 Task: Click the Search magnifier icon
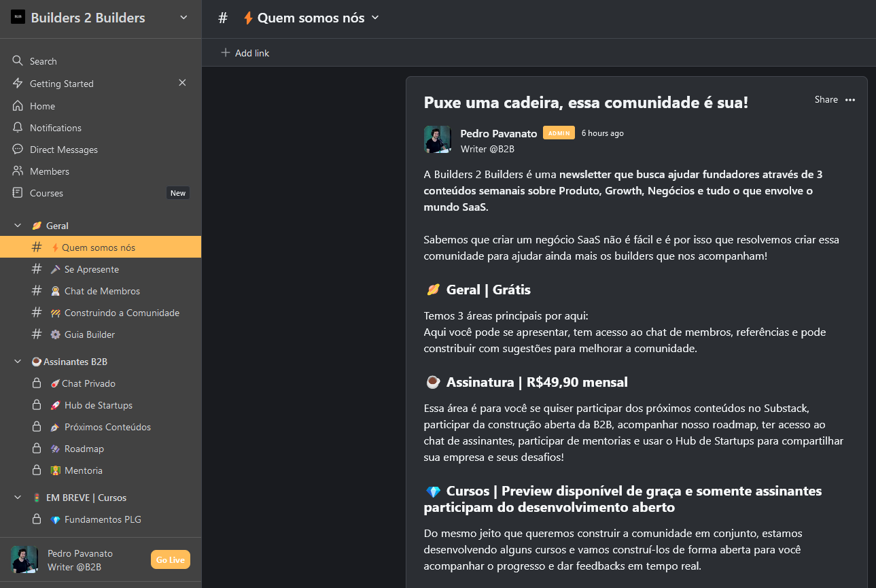[18, 61]
